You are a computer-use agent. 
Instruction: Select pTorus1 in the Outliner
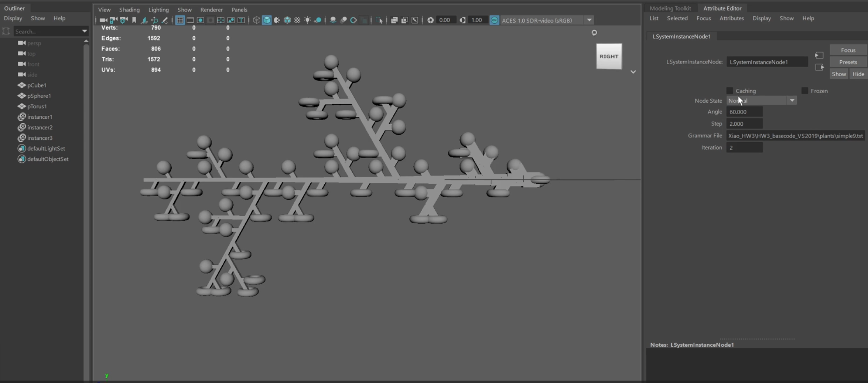37,106
